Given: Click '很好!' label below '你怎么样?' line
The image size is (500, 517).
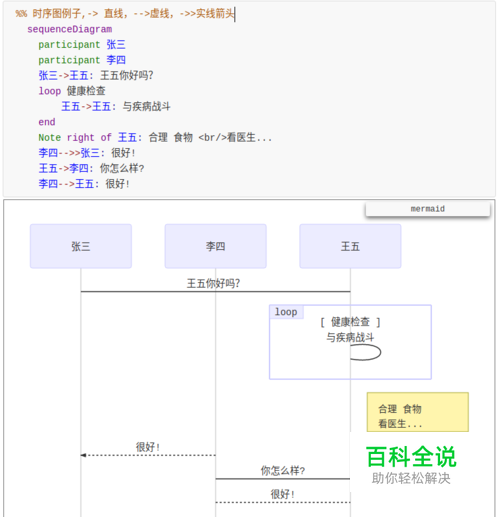Looking at the screenshot, I should 283,494.
